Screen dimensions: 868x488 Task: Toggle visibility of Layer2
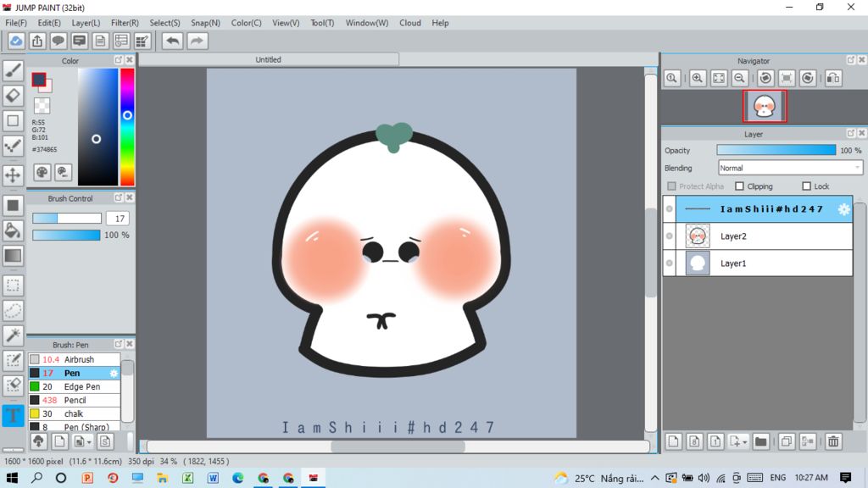[670, 236]
